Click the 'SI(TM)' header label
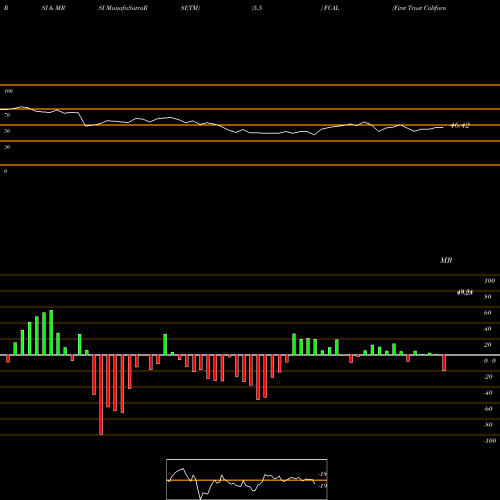500x500 pixels. tap(190, 8)
